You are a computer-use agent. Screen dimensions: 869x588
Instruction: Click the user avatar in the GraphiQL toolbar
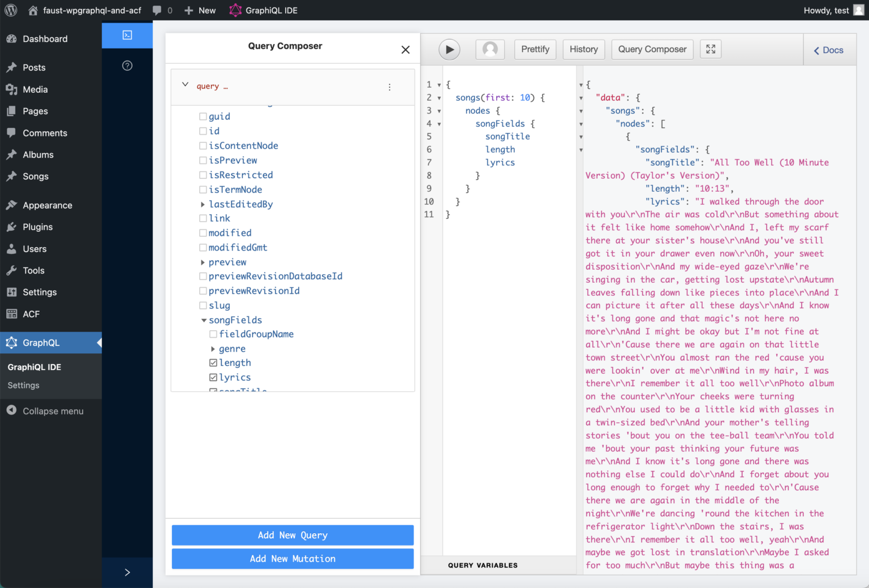tap(490, 49)
